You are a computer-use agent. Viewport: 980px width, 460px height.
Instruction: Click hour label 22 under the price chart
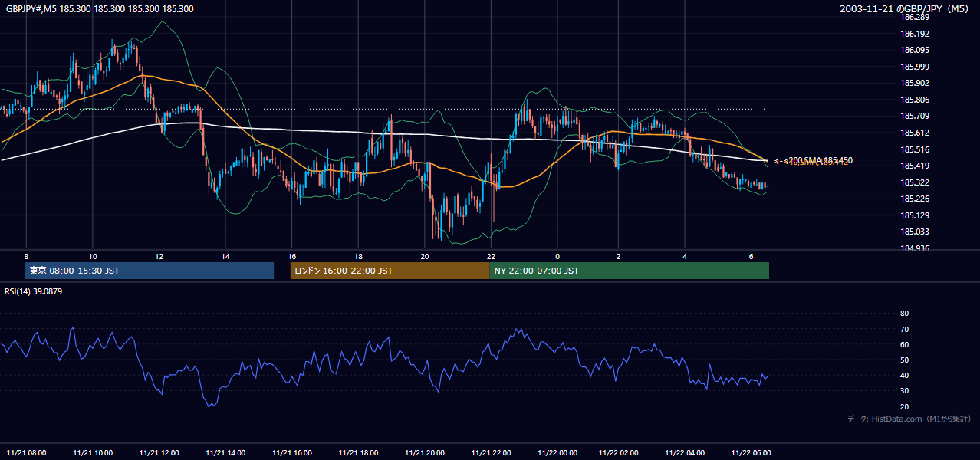click(491, 256)
